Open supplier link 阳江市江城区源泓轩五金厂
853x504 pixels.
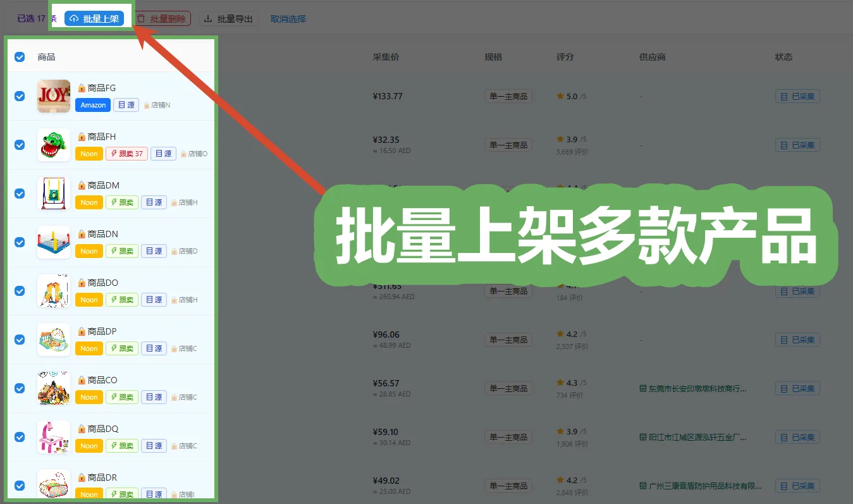coord(693,437)
